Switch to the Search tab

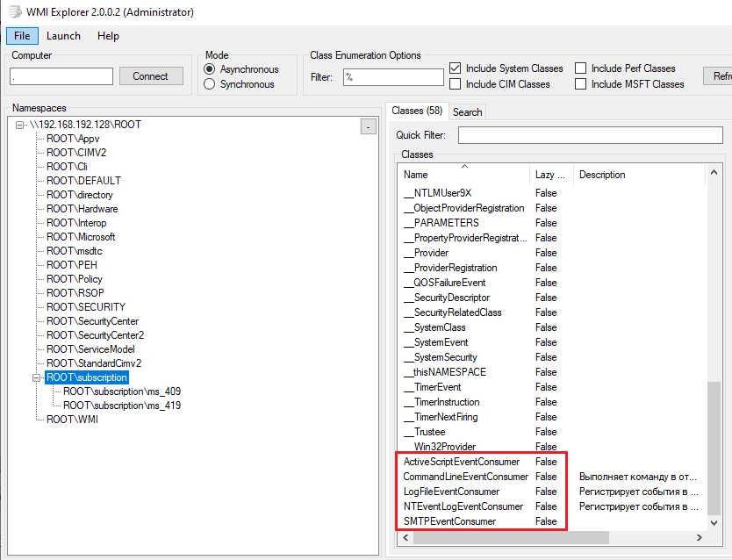(x=467, y=111)
